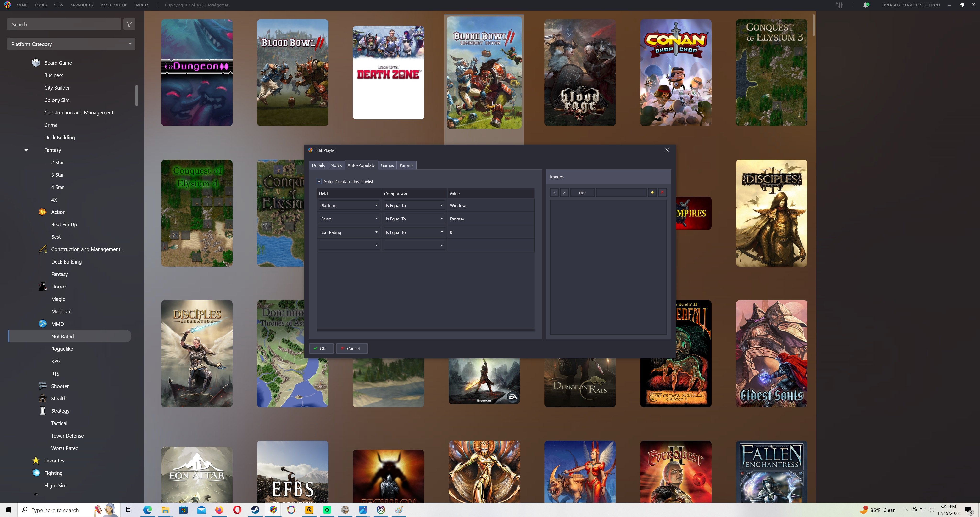Collapse the Fantasy category tree arrow
Image resolution: width=980 pixels, height=517 pixels.
pyautogui.click(x=26, y=150)
